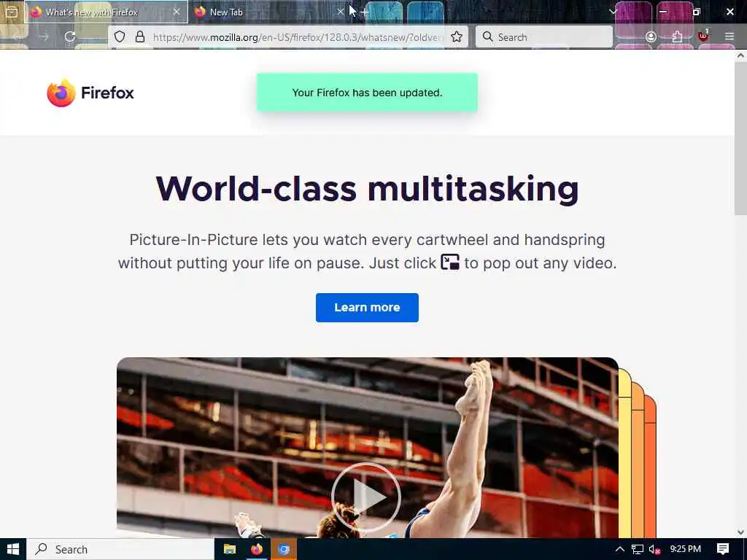
Task: Play the gymnastics video
Action: (x=366, y=497)
